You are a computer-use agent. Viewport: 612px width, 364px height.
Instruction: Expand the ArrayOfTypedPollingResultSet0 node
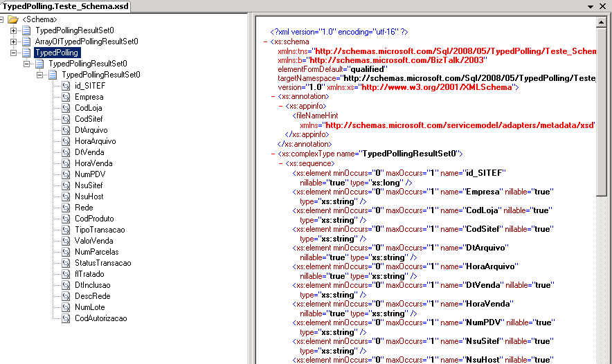(x=13, y=42)
